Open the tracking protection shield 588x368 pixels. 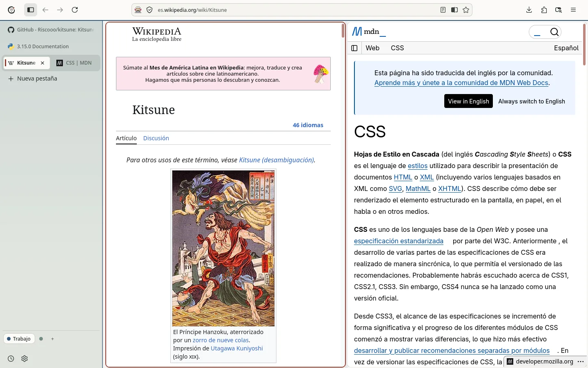pyautogui.click(x=149, y=10)
